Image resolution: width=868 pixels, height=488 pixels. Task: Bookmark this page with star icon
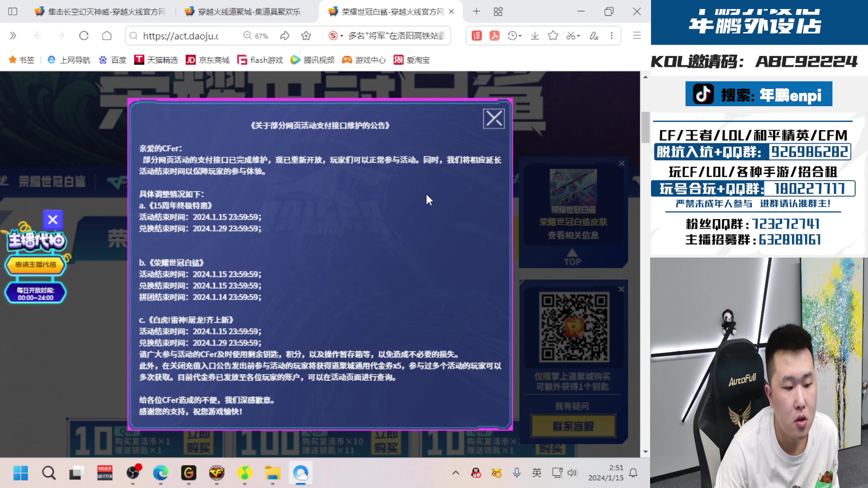point(306,35)
